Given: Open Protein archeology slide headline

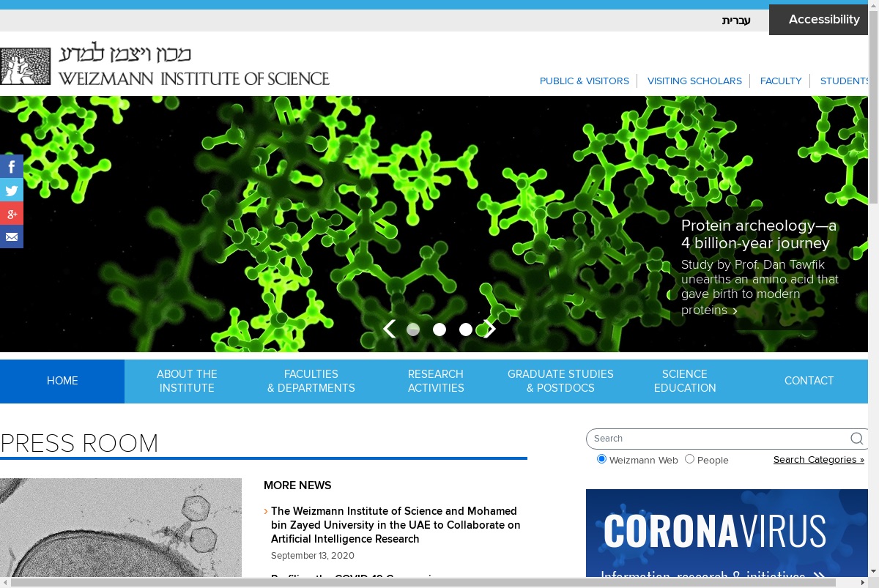Looking at the screenshot, I should [x=759, y=234].
